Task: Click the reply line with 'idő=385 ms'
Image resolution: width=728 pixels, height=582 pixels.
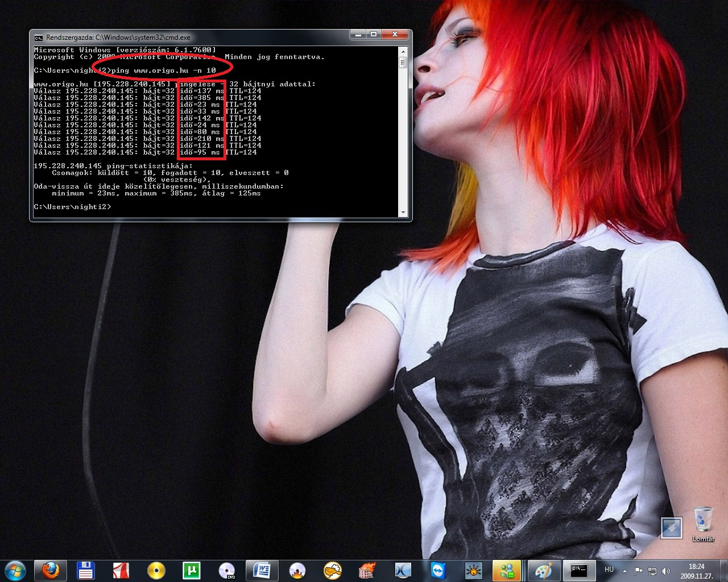Action: coord(147,98)
